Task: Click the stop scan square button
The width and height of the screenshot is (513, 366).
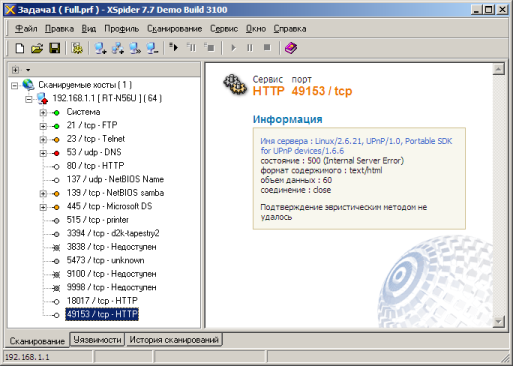Action: (x=267, y=48)
